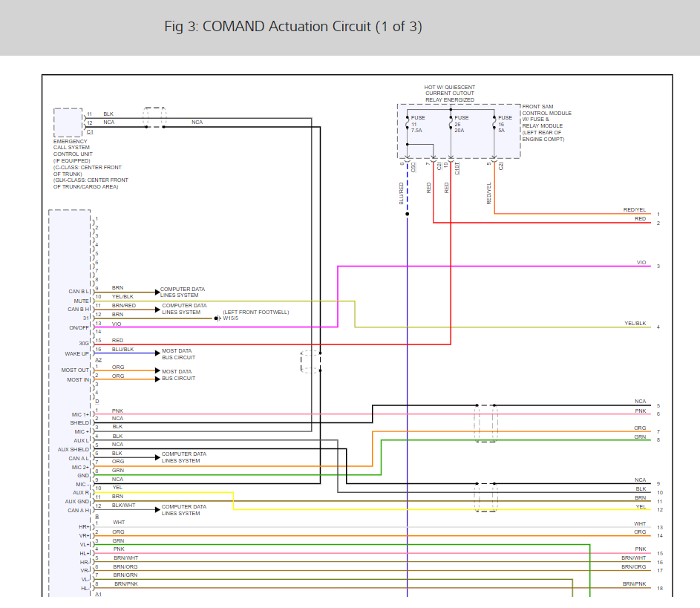The image size is (700, 608).
Task: Click COMPUTER DATA LINES SYSTEM label beside BLK/WHT wire
Action: coord(183,510)
